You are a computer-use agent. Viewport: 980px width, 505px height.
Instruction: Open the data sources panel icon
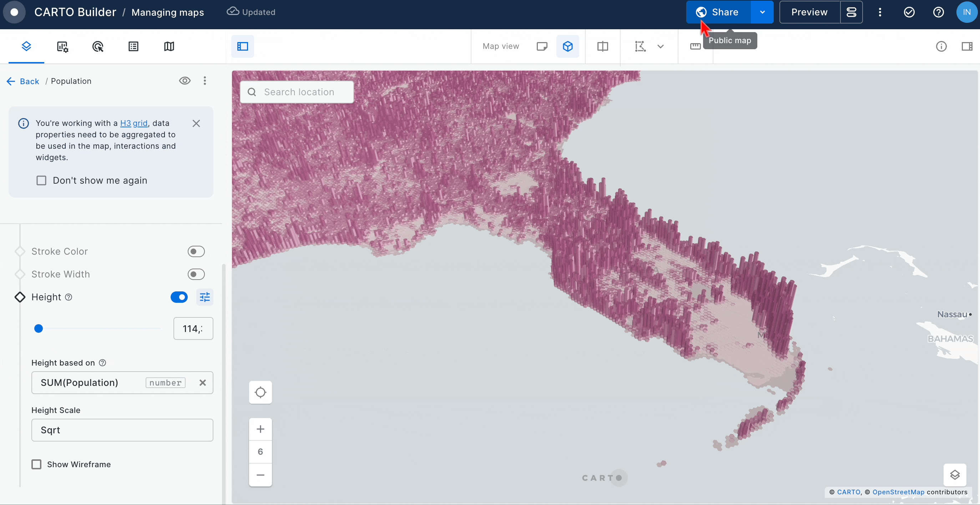[x=852, y=12]
